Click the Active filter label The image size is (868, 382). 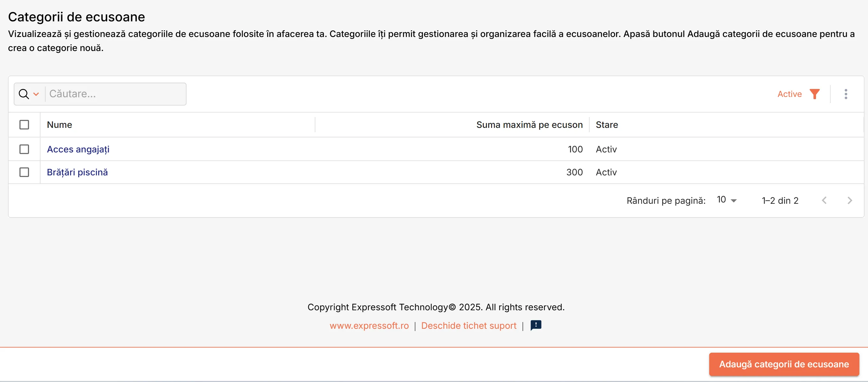pos(789,94)
